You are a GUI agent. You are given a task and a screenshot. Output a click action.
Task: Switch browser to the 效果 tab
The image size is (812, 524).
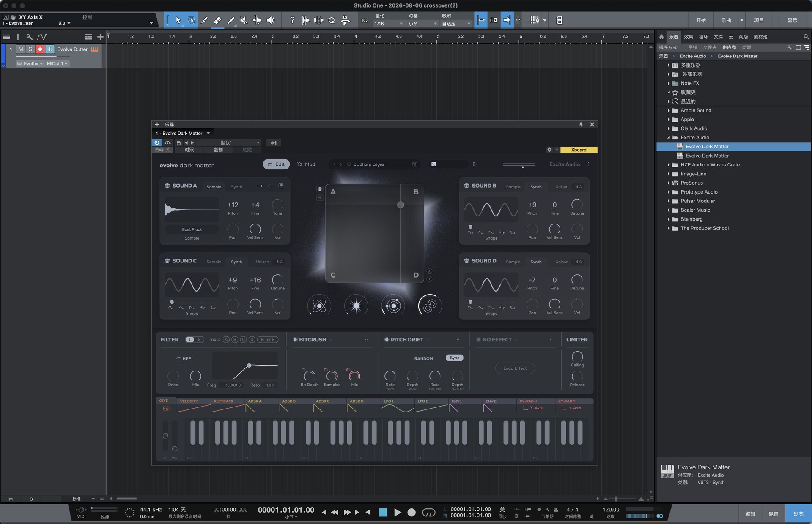pyautogui.click(x=689, y=37)
